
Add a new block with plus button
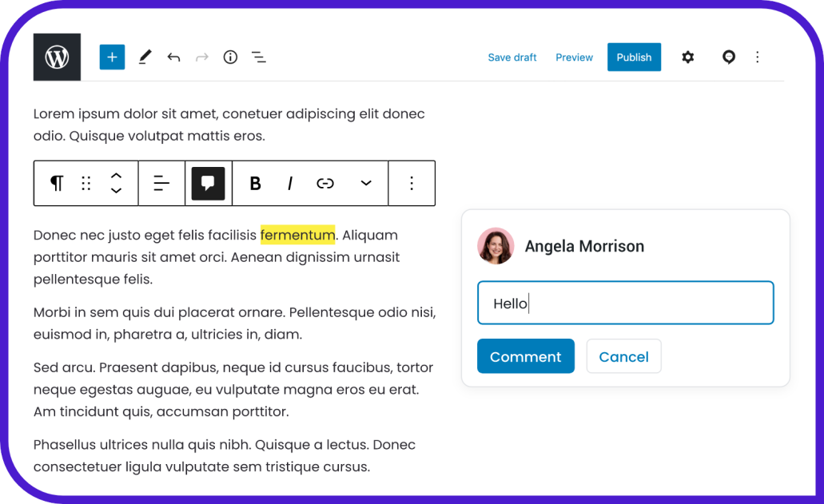112,58
